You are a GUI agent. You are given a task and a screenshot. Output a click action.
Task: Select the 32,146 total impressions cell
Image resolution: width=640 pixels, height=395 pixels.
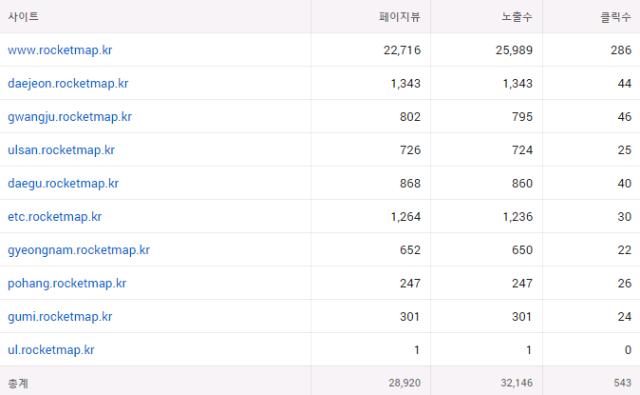point(517,383)
